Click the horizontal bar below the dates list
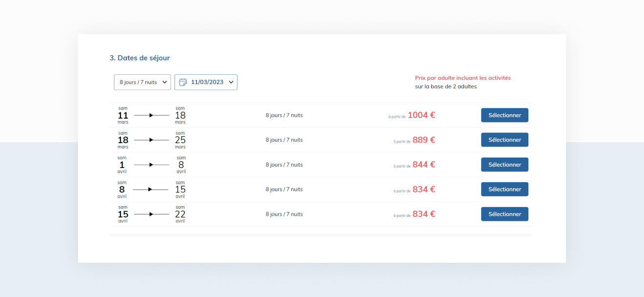The height and width of the screenshot is (297, 644). coord(321,235)
